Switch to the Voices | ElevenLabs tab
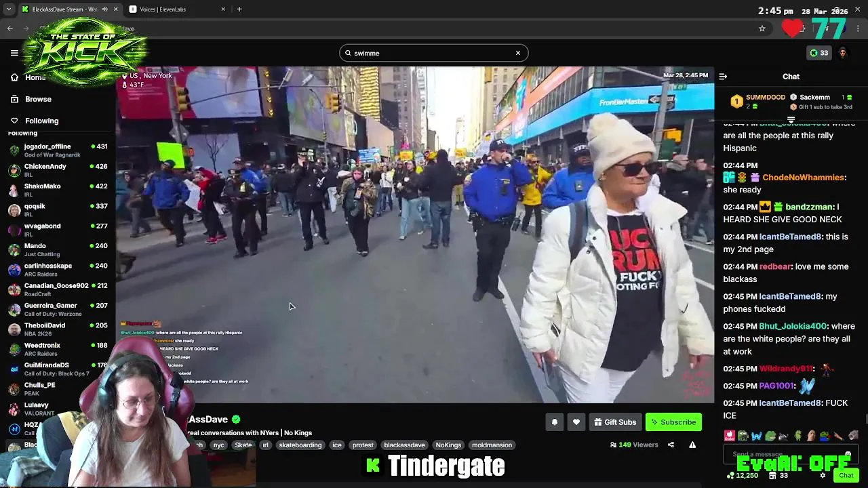Screen dimensions: 868x488 tap(178, 9)
